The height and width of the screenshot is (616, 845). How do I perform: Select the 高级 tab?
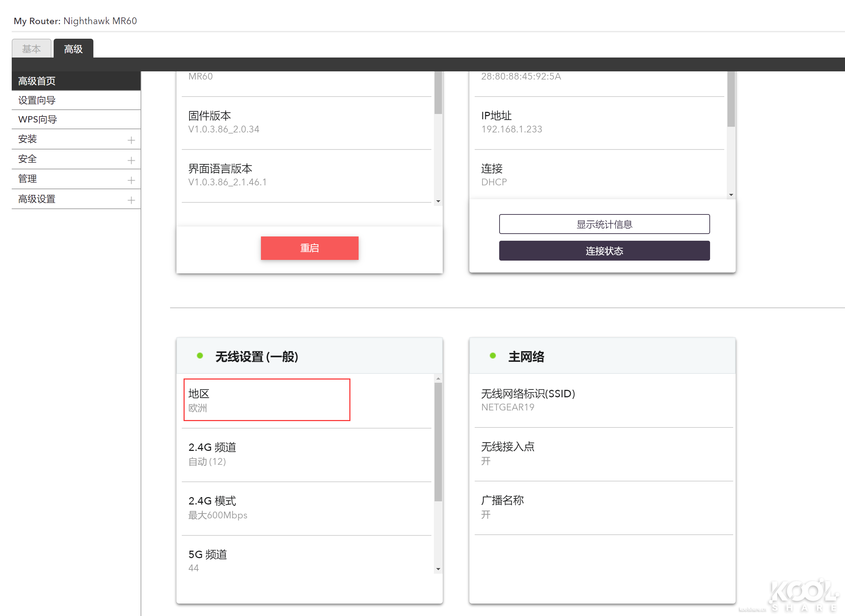click(x=73, y=49)
